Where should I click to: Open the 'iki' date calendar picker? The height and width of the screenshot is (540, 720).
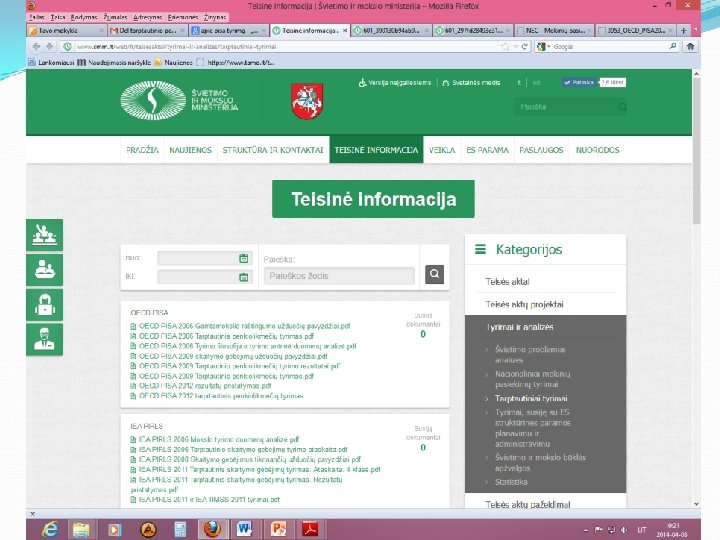point(243,277)
